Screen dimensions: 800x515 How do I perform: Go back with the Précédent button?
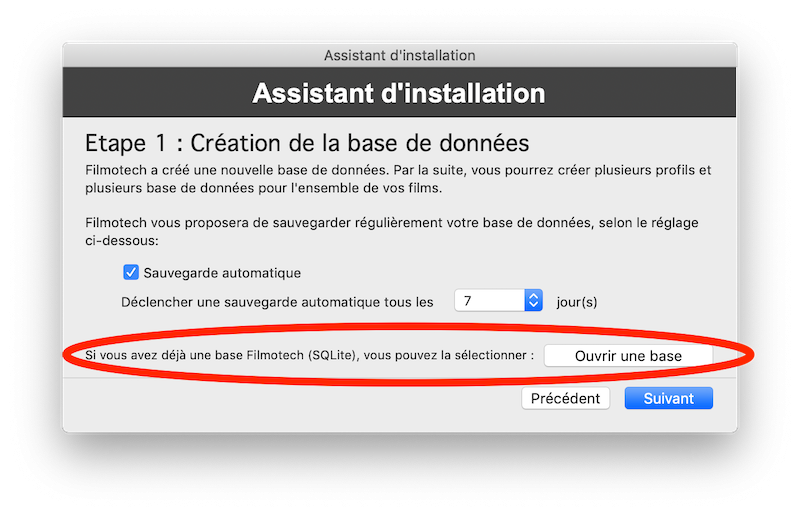coord(565,398)
